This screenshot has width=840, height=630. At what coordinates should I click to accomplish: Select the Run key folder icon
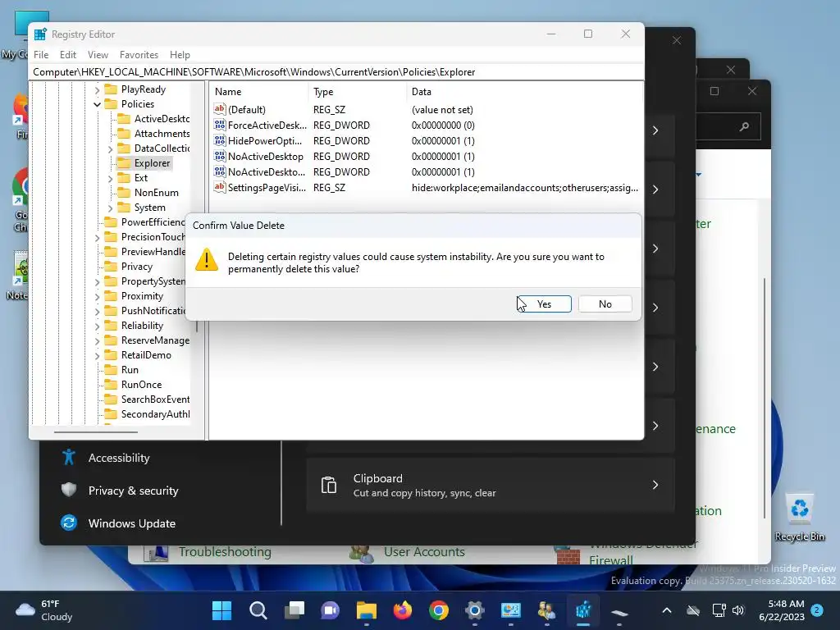click(x=111, y=370)
